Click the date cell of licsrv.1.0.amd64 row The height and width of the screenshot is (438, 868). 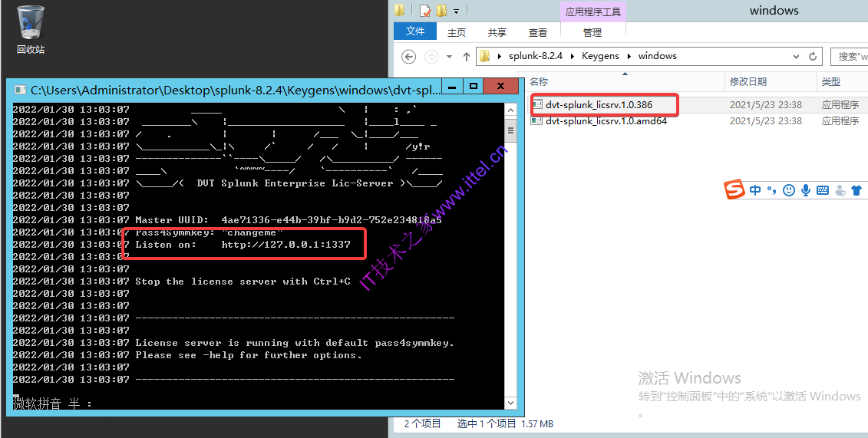pos(766,120)
